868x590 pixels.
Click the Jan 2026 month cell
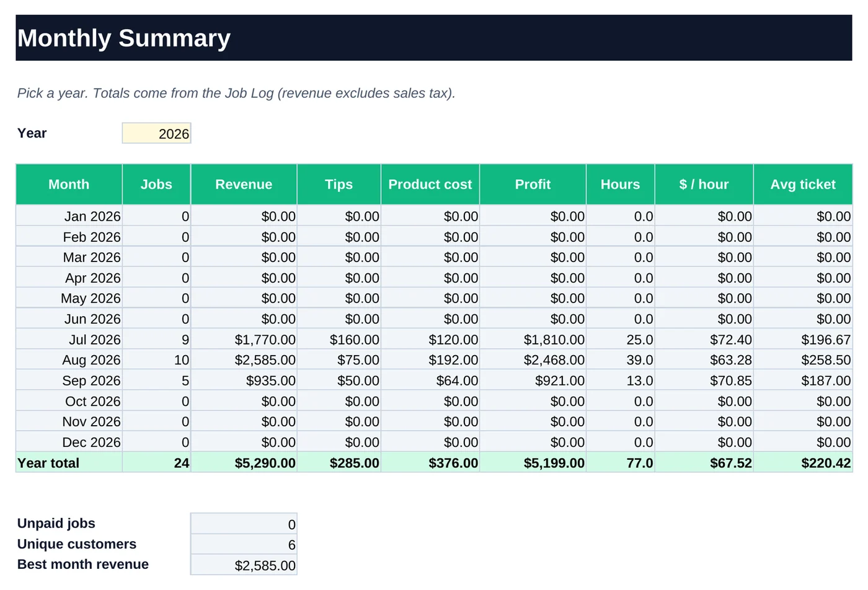pyautogui.click(x=69, y=216)
